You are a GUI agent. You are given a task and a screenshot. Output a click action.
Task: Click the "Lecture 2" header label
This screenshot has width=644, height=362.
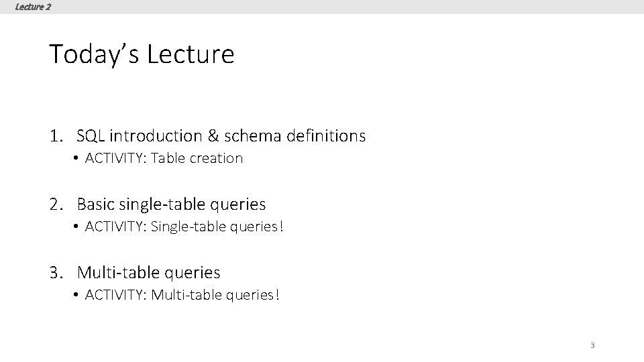[32, 7]
